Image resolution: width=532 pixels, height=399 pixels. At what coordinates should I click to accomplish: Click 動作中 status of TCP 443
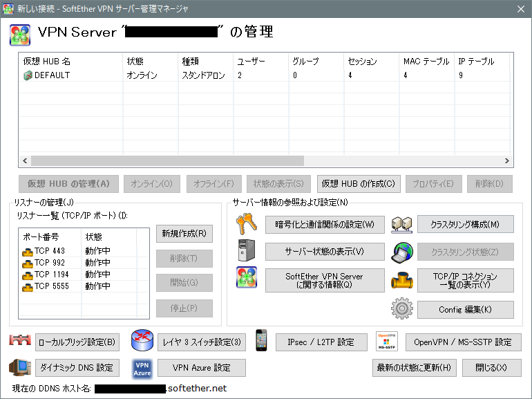tap(97, 251)
